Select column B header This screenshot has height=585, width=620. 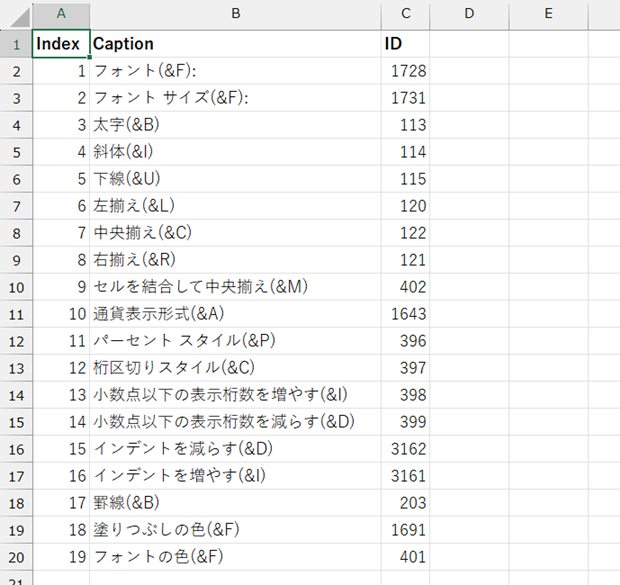[x=236, y=15]
